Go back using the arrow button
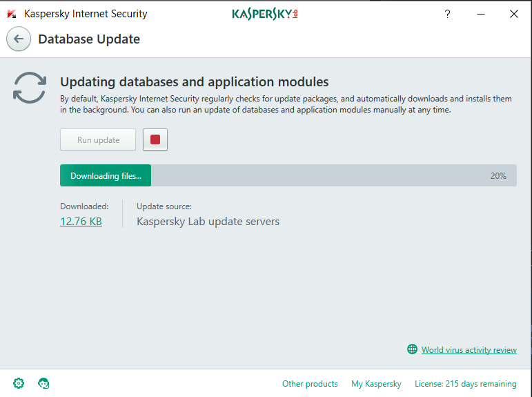Screen dimensions: 532x397 [x=19, y=39]
